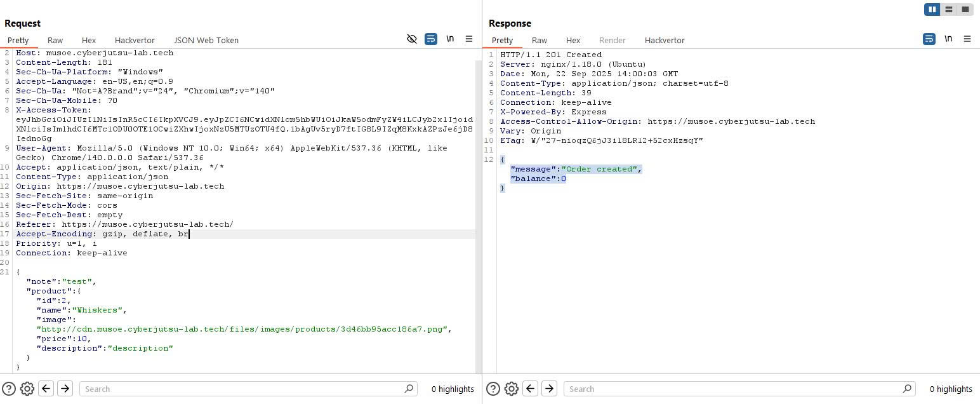Select combined tabbed layout view icon

click(965, 10)
